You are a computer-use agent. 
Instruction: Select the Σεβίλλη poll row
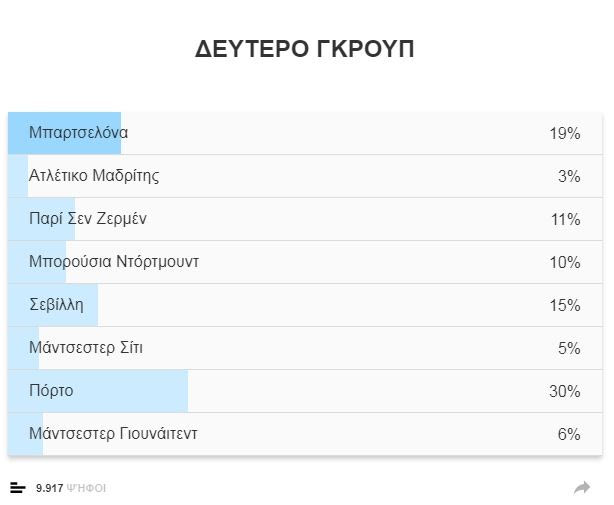click(56, 305)
